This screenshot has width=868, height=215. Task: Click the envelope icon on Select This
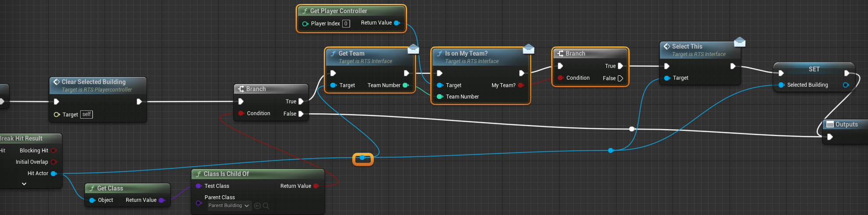740,42
